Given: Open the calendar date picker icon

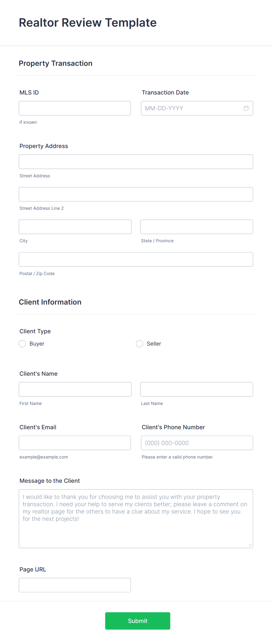Looking at the screenshot, I should click(x=246, y=108).
